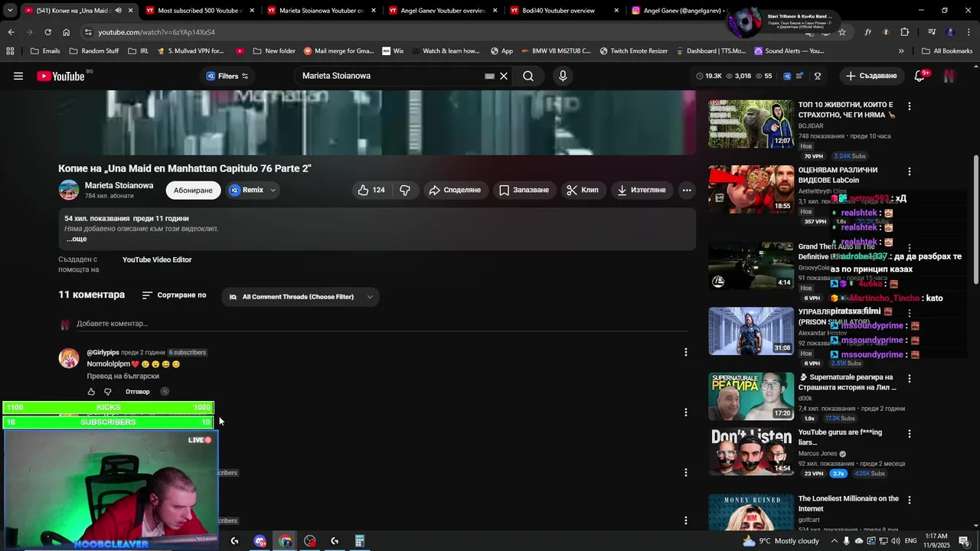
Task: Open the Chrome tab search dropdown arrow
Action: pos(9,11)
